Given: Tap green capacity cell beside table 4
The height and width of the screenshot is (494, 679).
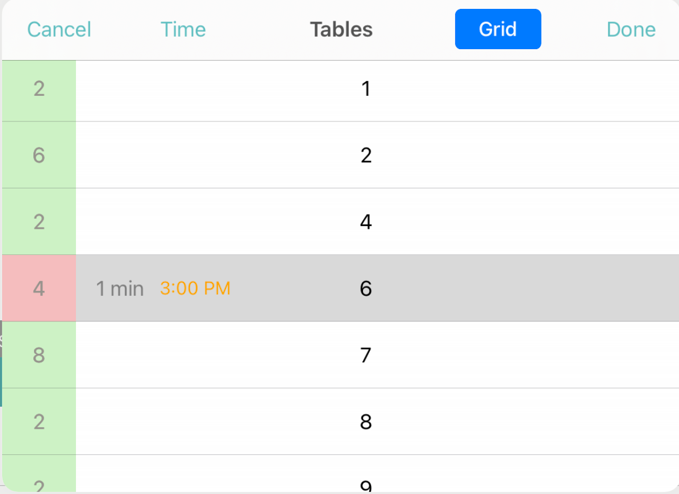Looking at the screenshot, I should 39,222.
